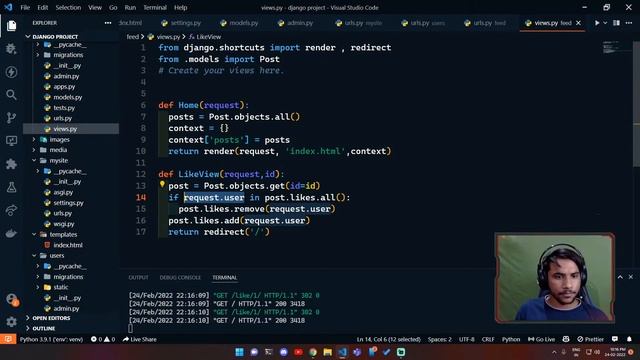Open wsgi.py in the explorer

[64, 224]
